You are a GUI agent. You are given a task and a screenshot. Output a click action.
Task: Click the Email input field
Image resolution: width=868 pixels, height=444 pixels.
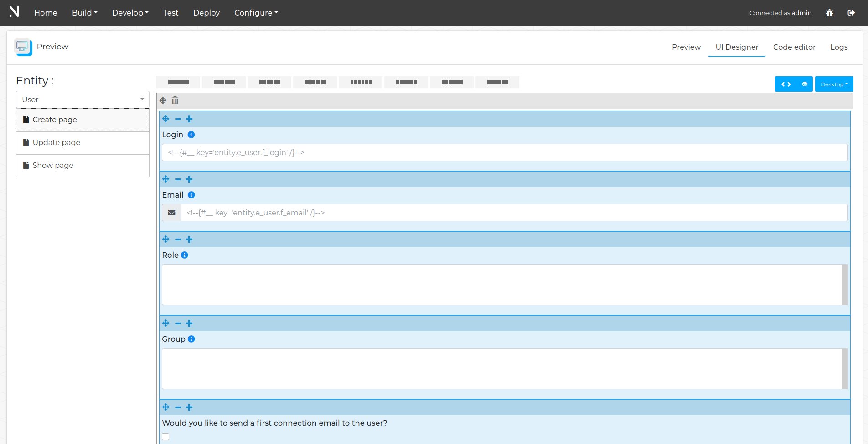[514, 213]
